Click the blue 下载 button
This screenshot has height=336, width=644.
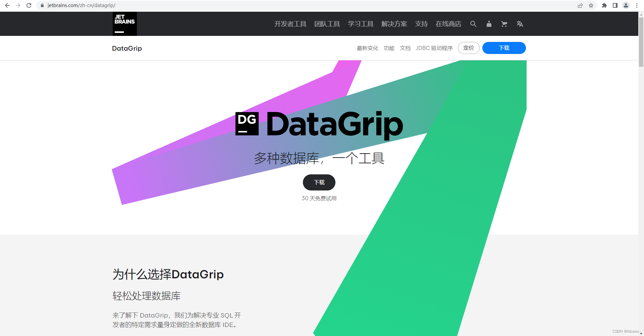pyautogui.click(x=504, y=48)
